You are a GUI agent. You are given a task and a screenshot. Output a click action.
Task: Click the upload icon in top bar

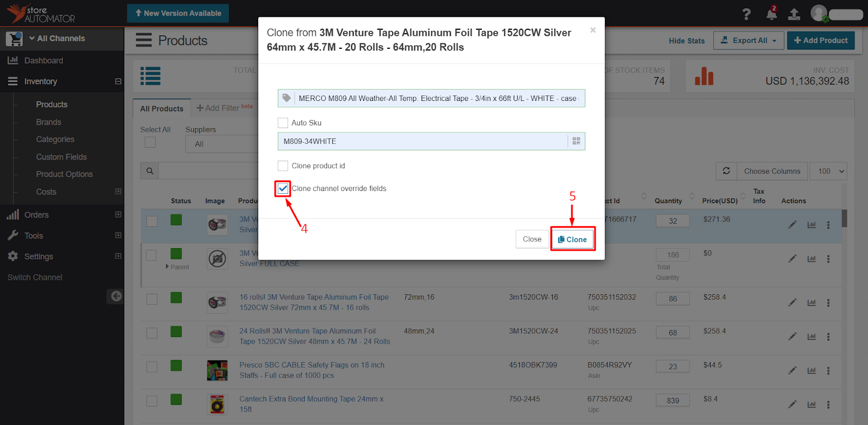794,14
